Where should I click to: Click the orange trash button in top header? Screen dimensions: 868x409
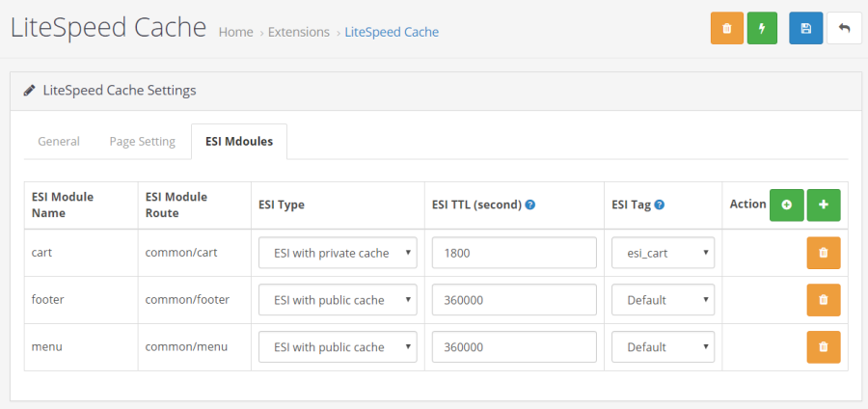click(x=727, y=29)
